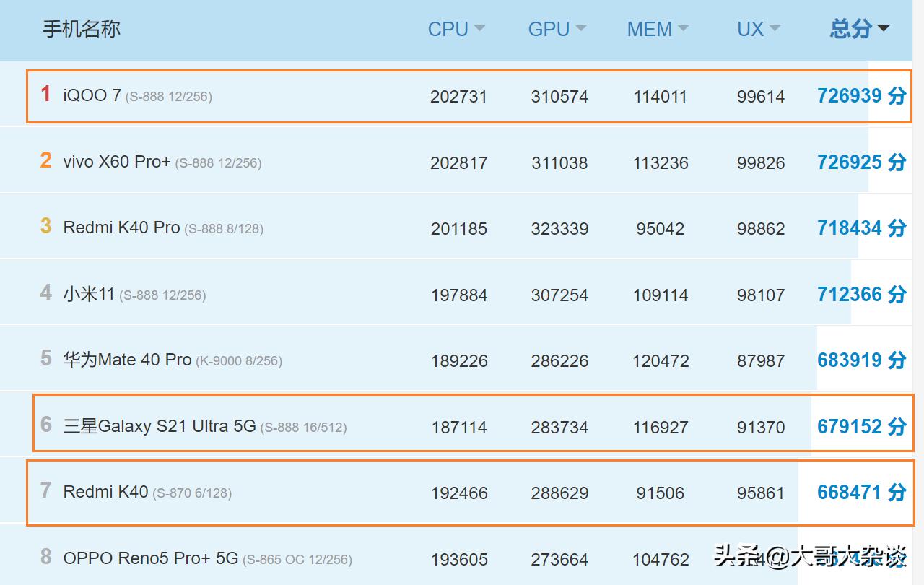Select Redmi K40 Pro total 718434 分

[861, 227]
